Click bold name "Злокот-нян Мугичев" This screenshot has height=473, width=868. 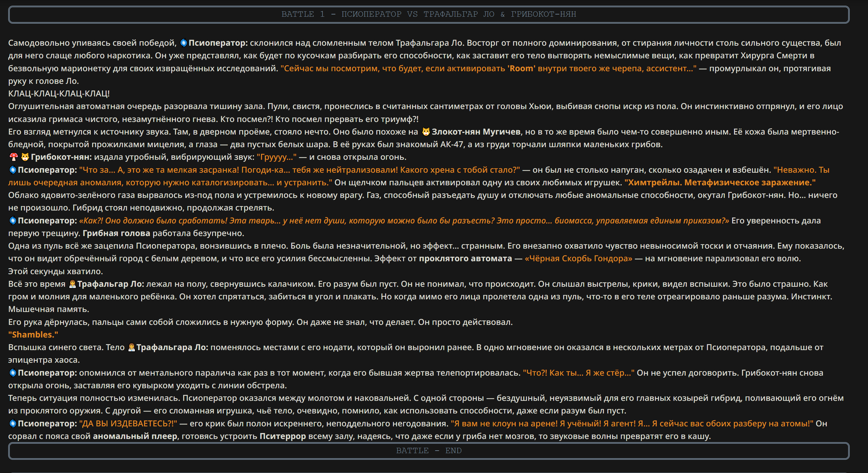[x=476, y=132]
